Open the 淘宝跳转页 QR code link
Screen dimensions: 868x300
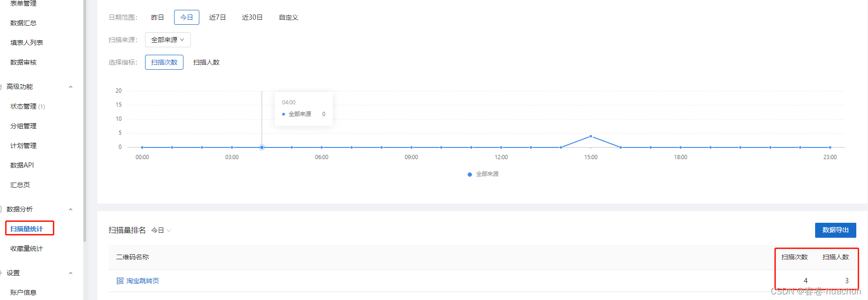click(x=143, y=281)
